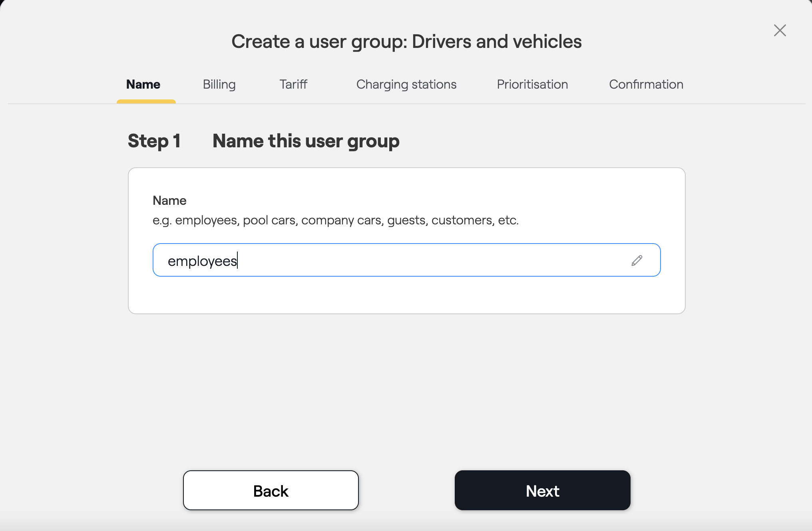
Task: Click the 'Name' field label
Action: coord(169,200)
